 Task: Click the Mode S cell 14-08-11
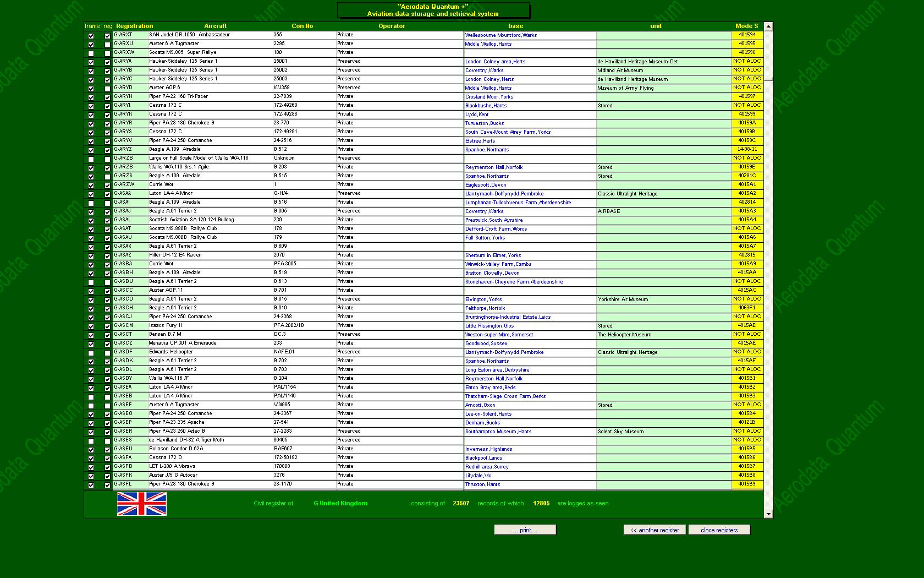747,149
